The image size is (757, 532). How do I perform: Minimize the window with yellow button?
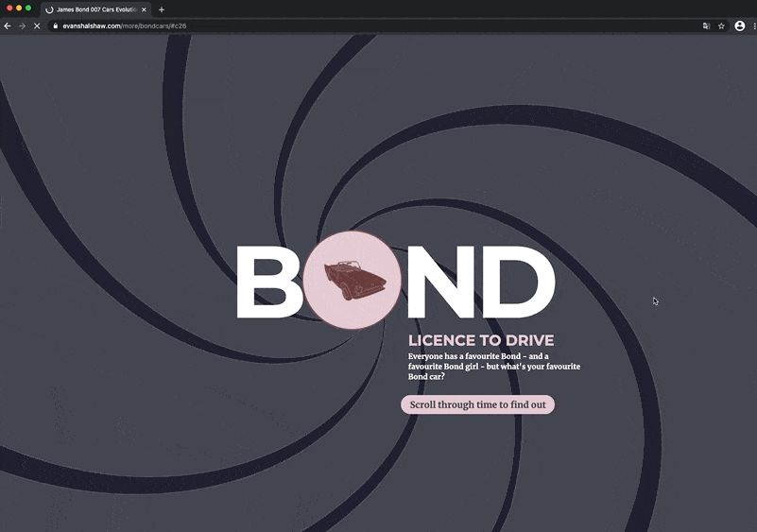[x=19, y=9]
